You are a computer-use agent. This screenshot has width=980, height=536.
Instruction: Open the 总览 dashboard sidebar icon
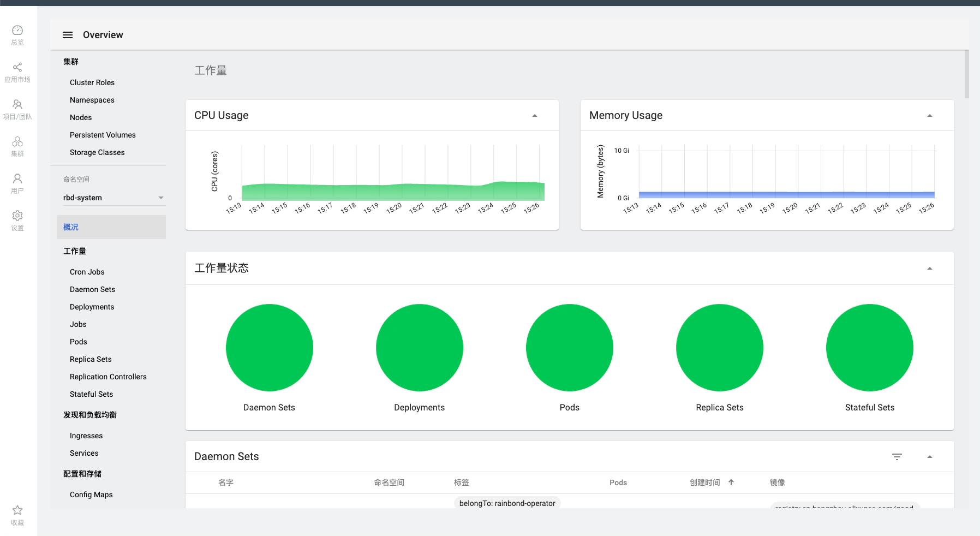point(17,31)
